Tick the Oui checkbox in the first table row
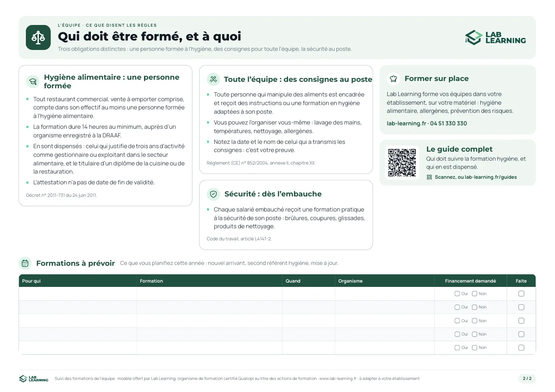555x392 pixels. click(x=457, y=294)
